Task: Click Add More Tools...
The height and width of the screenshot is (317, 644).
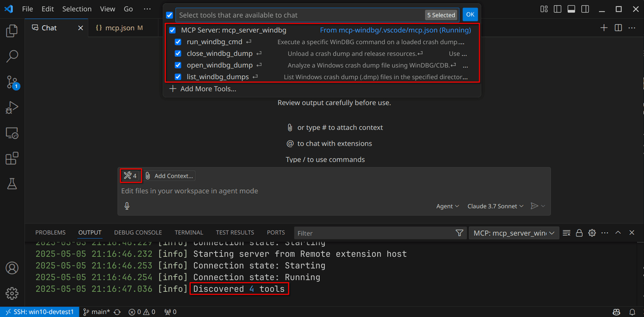Action: [x=202, y=89]
